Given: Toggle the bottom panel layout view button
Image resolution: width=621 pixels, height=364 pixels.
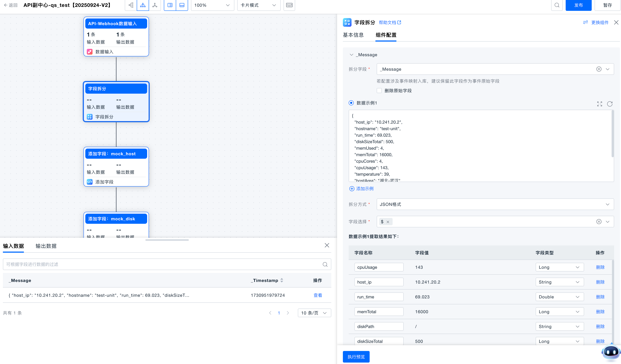Looking at the screenshot, I should (182, 5).
